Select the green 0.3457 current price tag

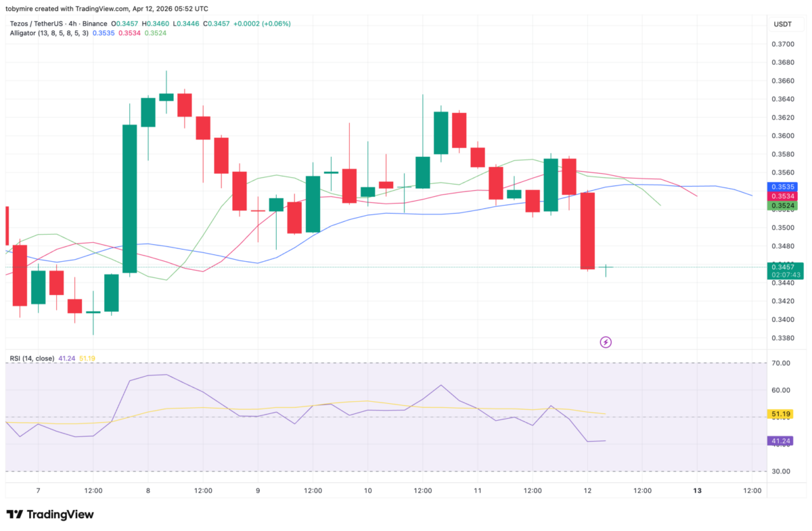(x=785, y=267)
